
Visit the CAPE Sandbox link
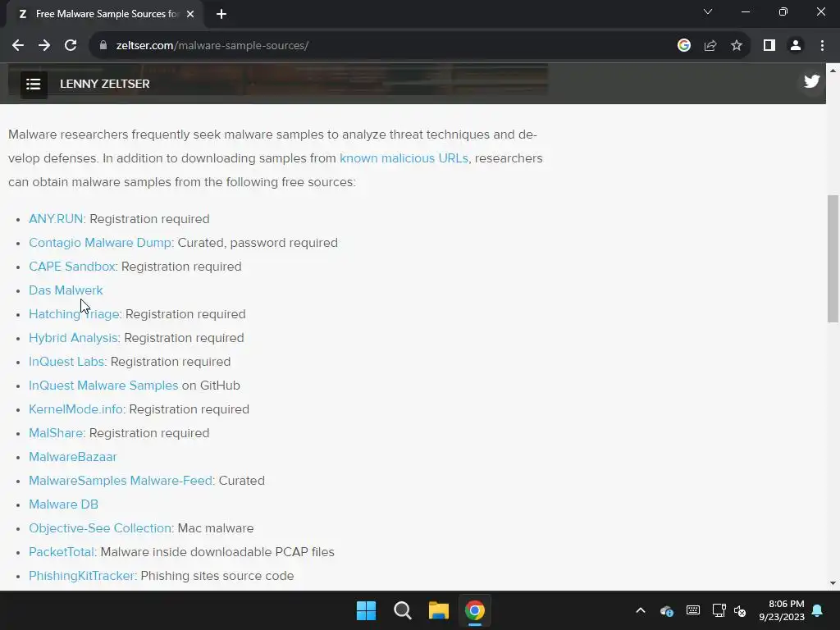click(72, 267)
